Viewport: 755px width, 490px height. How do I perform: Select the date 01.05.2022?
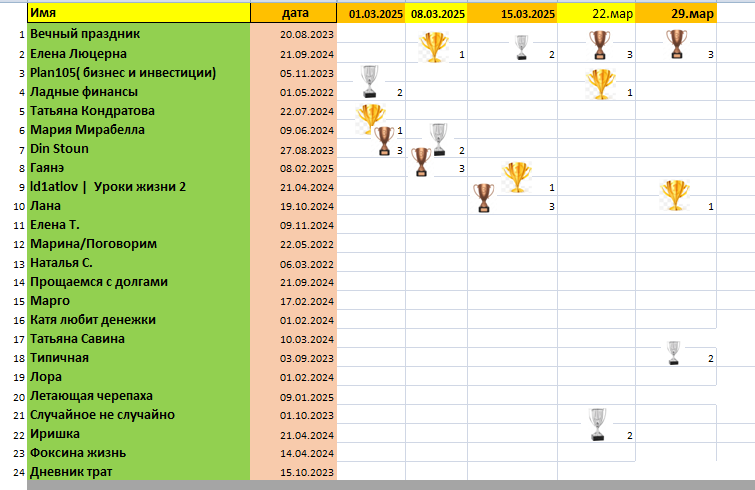[307, 92]
